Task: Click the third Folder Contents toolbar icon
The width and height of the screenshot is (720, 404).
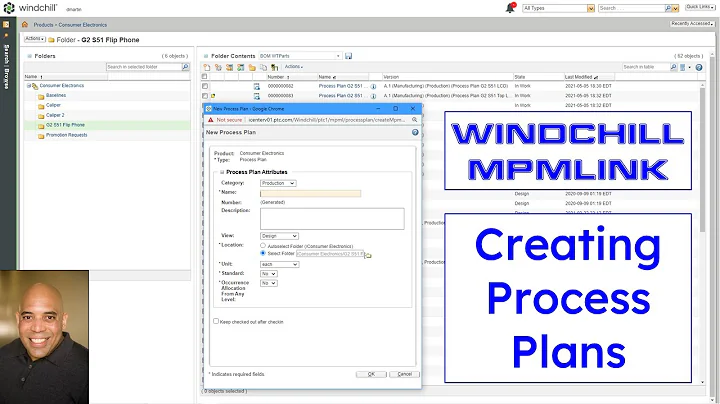Action: pos(229,67)
